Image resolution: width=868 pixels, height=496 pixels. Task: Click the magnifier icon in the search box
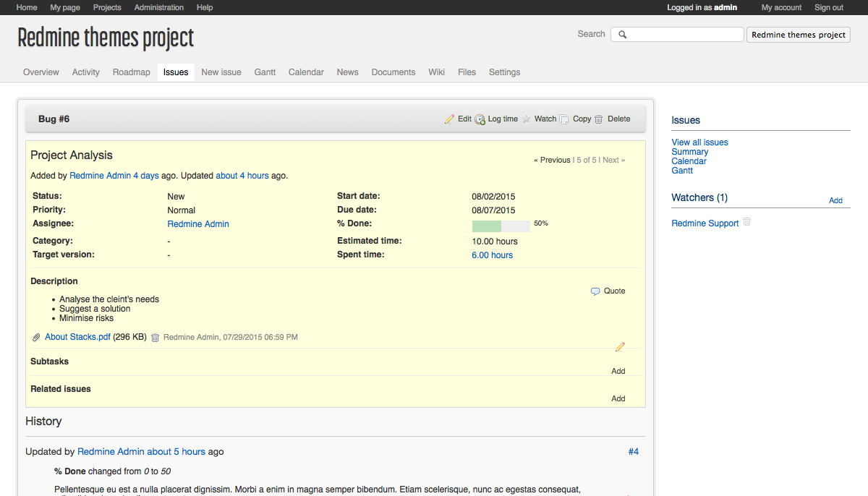[622, 35]
